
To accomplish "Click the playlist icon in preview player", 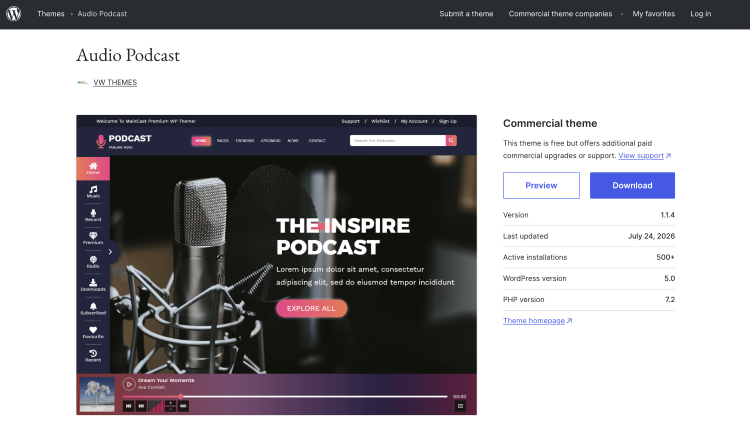I will (x=460, y=406).
